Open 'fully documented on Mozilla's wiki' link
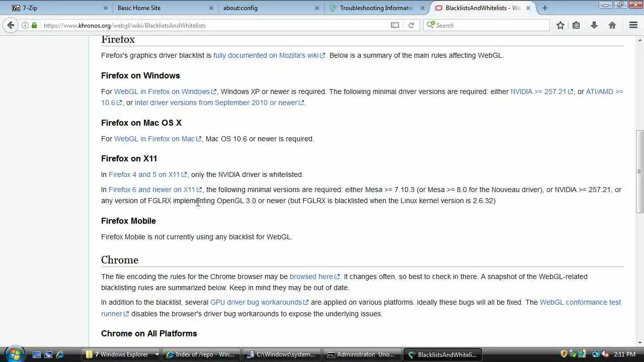 click(x=269, y=55)
